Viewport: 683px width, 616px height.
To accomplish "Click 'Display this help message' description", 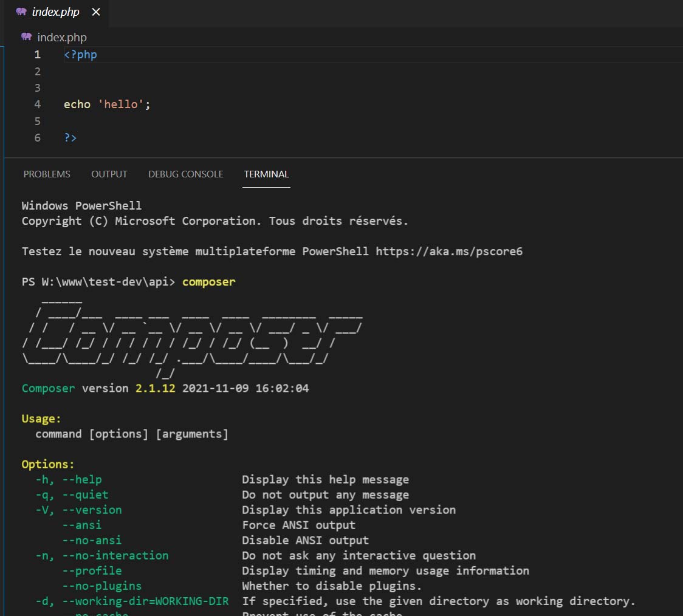I will pos(325,480).
